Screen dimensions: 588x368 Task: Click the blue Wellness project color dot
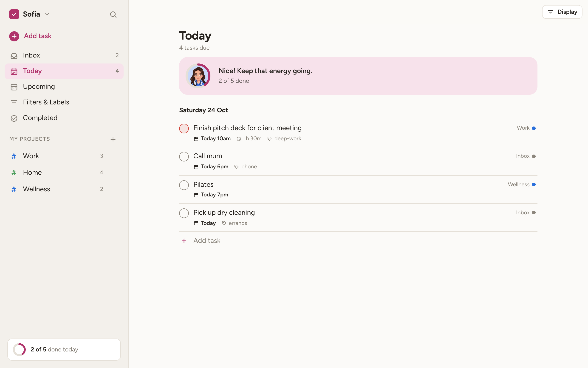click(x=534, y=184)
